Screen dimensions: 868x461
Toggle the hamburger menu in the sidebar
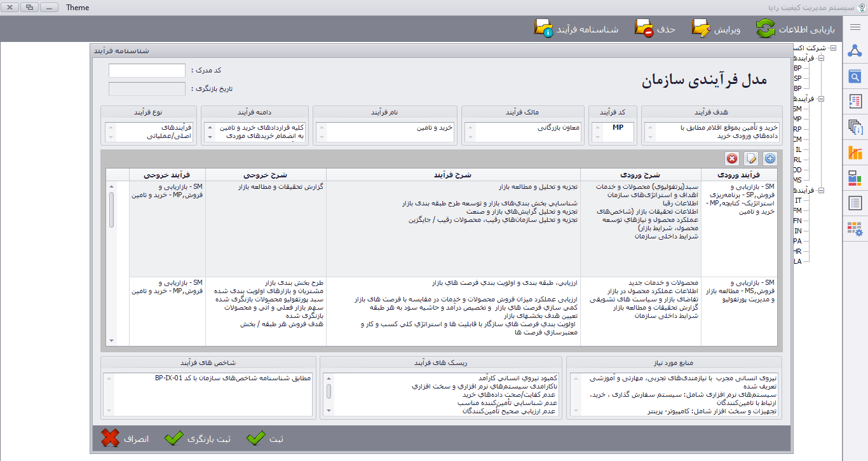point(855,27)
